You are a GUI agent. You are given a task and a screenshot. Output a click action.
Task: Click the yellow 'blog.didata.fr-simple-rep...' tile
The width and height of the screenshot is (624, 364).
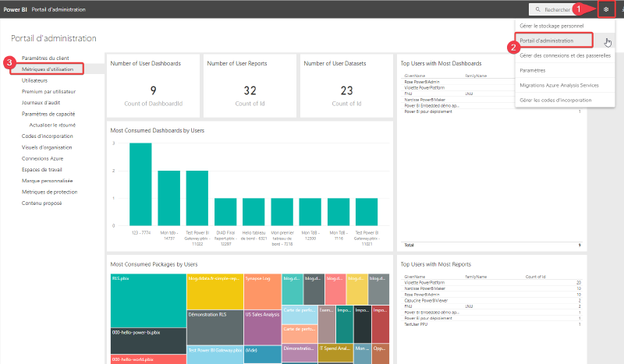point(215,292)
